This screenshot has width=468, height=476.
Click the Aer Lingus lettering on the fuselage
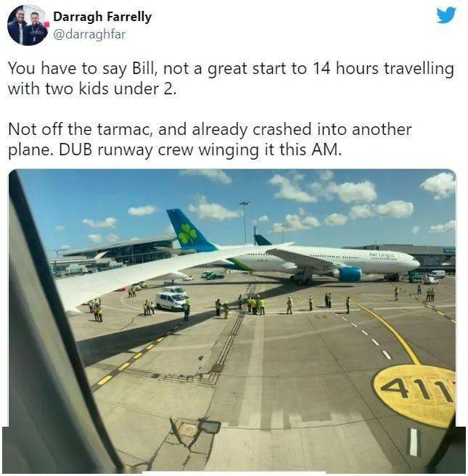click(382, 255)
